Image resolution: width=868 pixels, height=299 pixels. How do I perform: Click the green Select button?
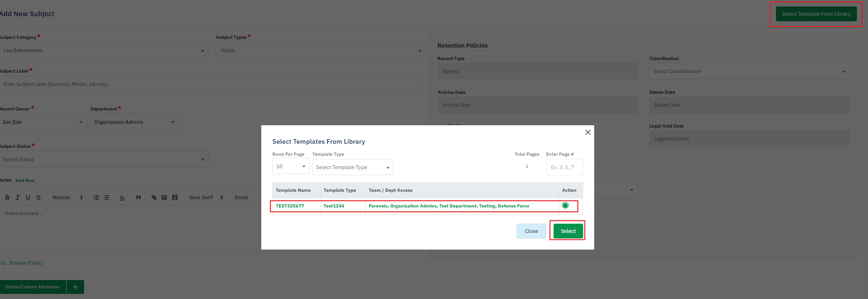pos(568,231)
